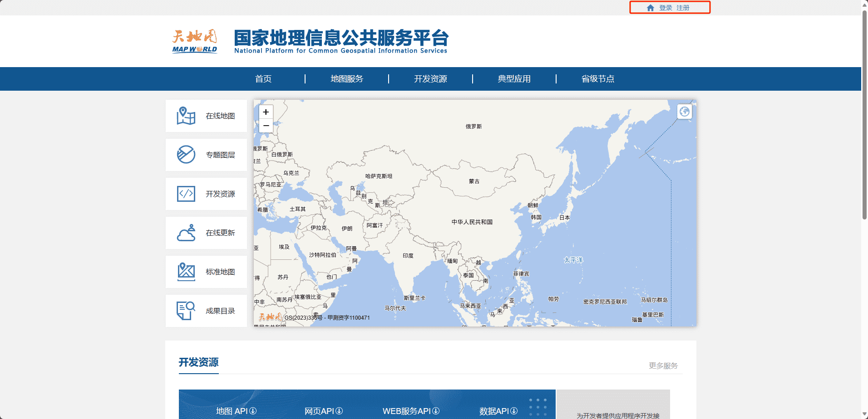Image resolution: width=868 pixels, height=419 pixels.
Task: Click the 日本 label on the map
Action: 564,218
